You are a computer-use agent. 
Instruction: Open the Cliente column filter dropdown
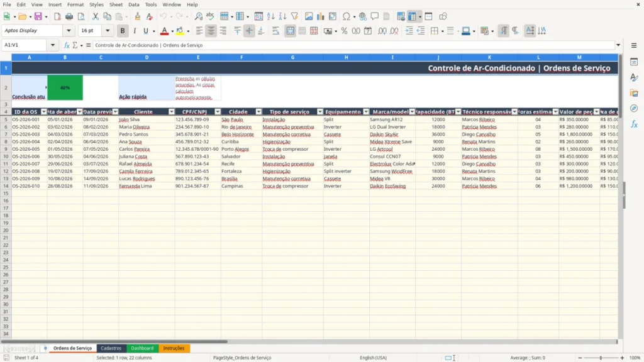click(x=172, y=112)
